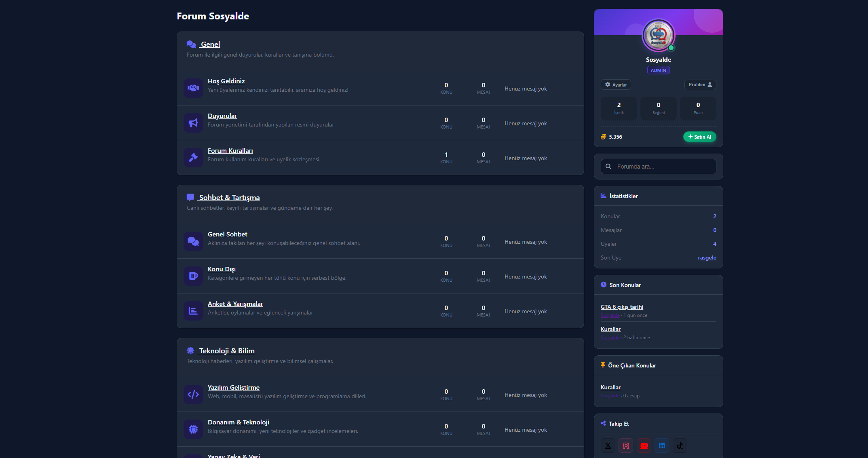The image size is (868, 458).
Task: Click the microchip icon next to Teknoloji & Bilim heading
Action: (x=190, y=350)
